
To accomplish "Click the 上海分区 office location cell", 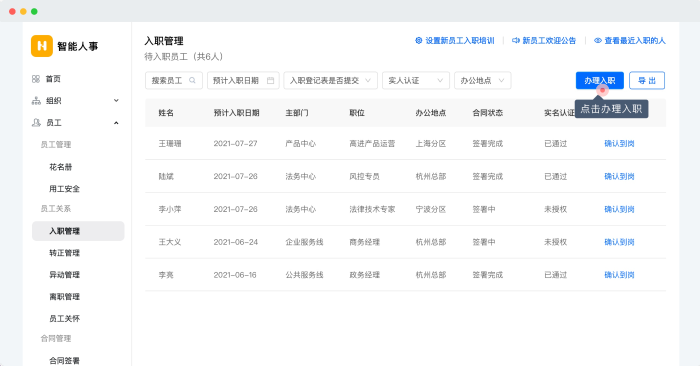I will tap(431, 143).
